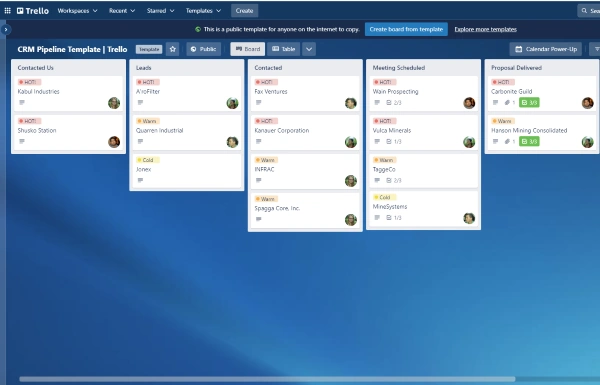The width and height of the screenshot is (600, 385).
Task: Open the Hanson Mining Consolidated card
Action: click(x=542, y=132)
